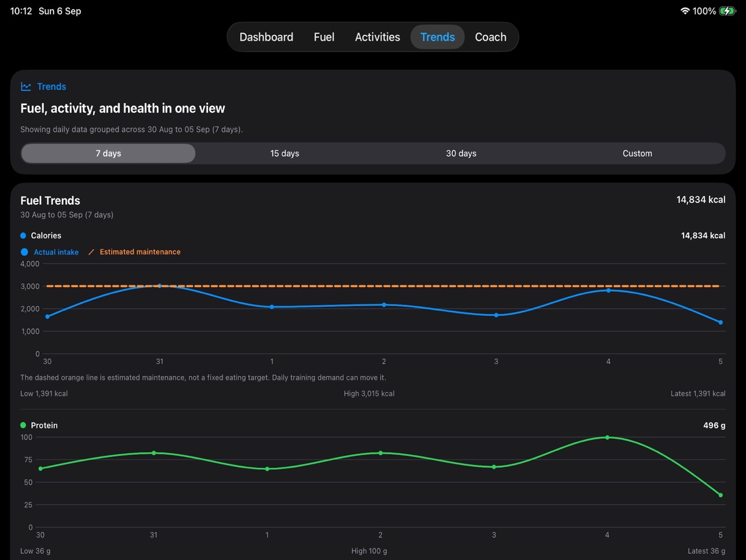The width and height of the screenshot is (746, 560).
Task: Toggle the Estimated maintenance legend label
Action: coord(140,252)
